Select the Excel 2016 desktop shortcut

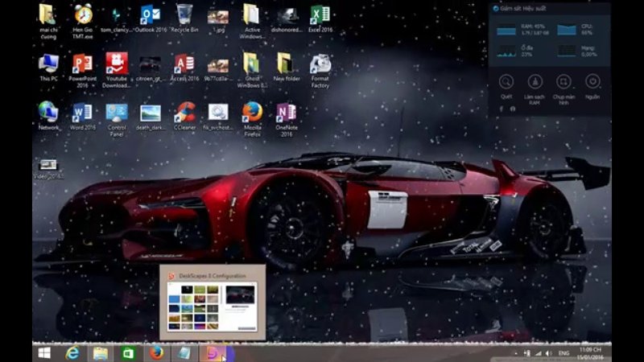(x=320, y=19)
